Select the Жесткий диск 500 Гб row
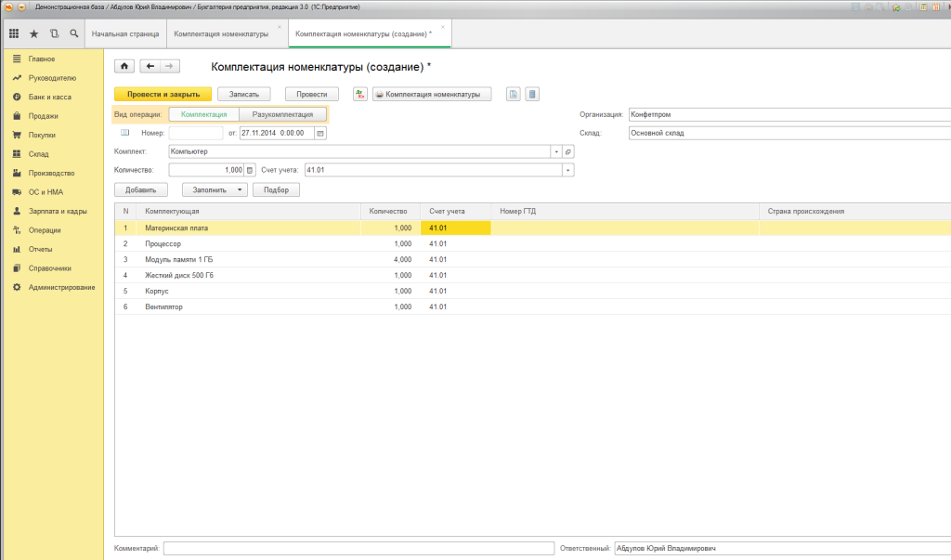This screenshot has height=560, width=951. 532,276
